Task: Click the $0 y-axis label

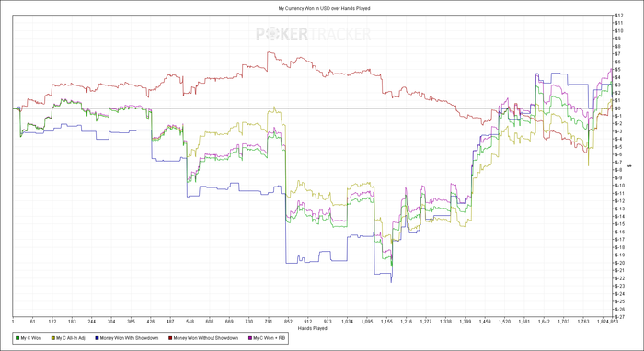Action: tap(617, 108)
